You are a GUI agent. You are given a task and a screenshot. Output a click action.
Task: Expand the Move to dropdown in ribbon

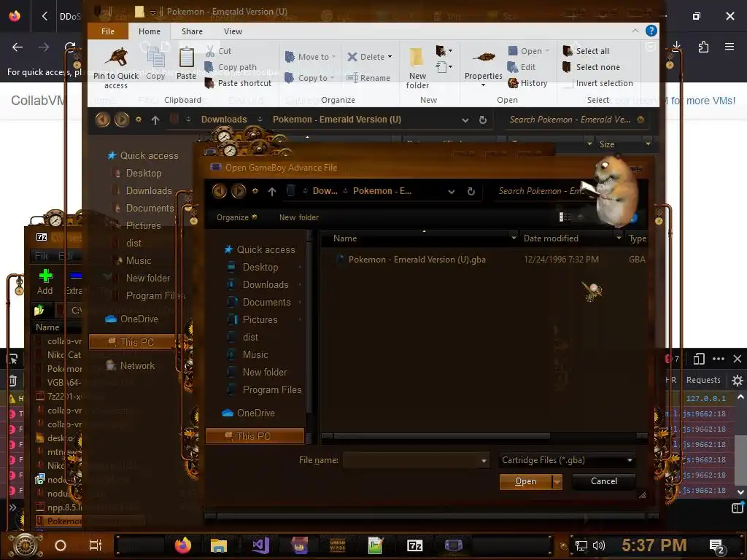coord(334,57)
